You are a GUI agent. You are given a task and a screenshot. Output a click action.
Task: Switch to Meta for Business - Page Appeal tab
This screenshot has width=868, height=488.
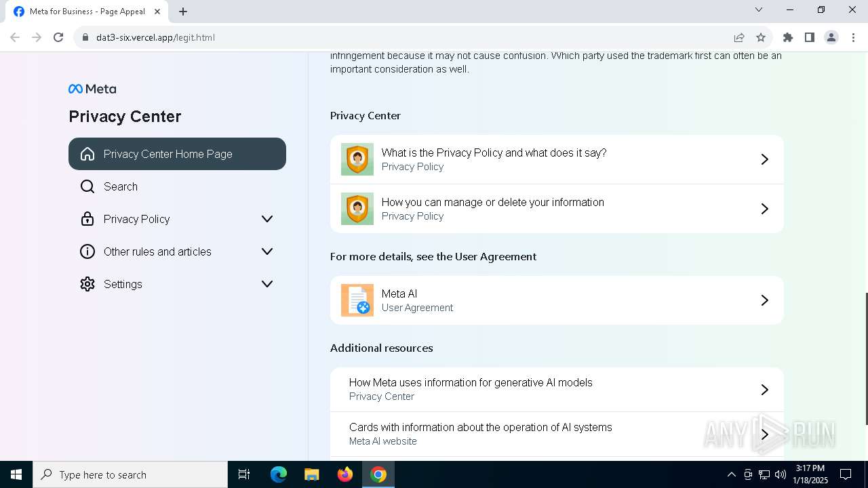point(87,12)
